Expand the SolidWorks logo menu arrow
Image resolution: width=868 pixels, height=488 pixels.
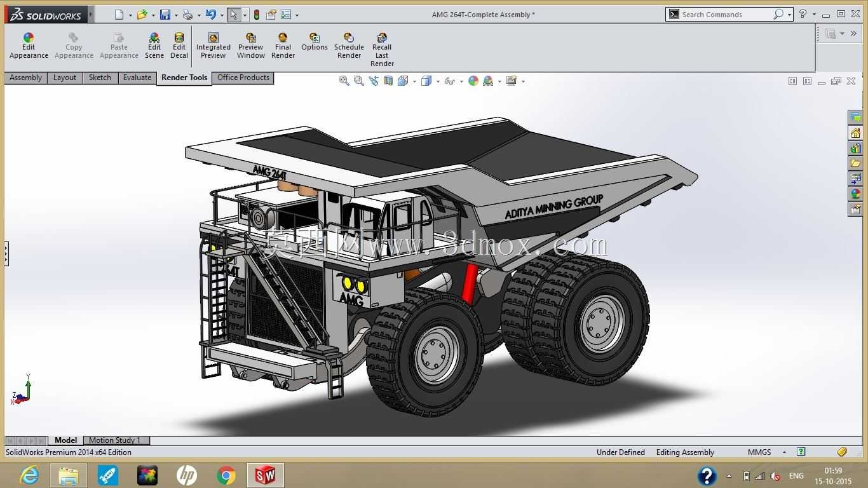[x=91, y=14]
